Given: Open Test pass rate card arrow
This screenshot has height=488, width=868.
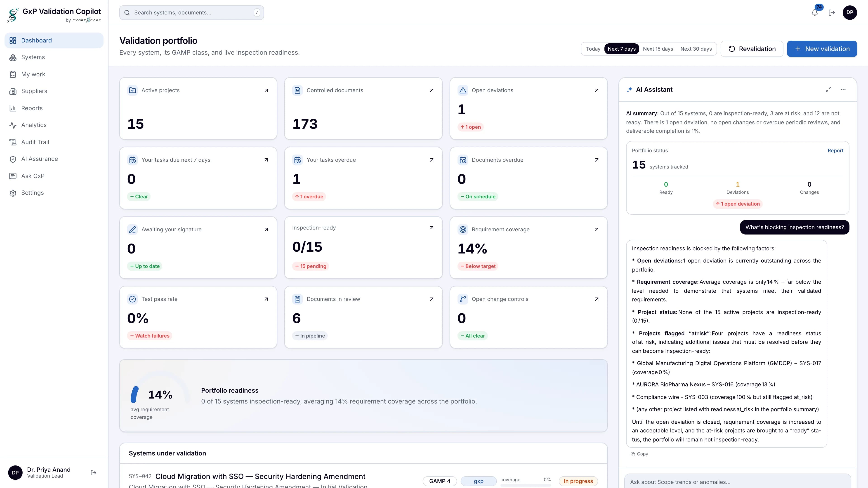Looking at the screenshot, I should point(266,299).
